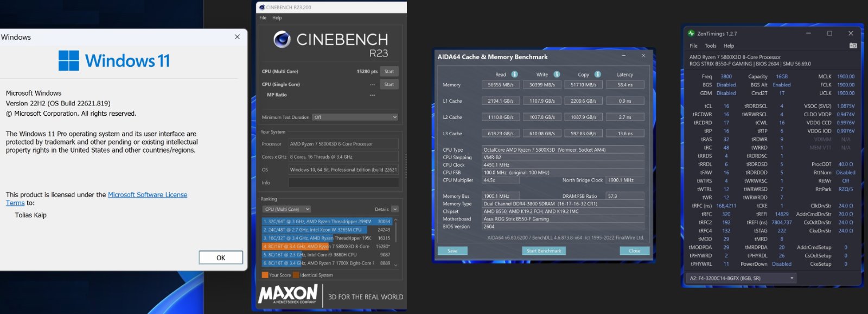Click the MAXON logo in Cinebench

click(x=288, y=294)
